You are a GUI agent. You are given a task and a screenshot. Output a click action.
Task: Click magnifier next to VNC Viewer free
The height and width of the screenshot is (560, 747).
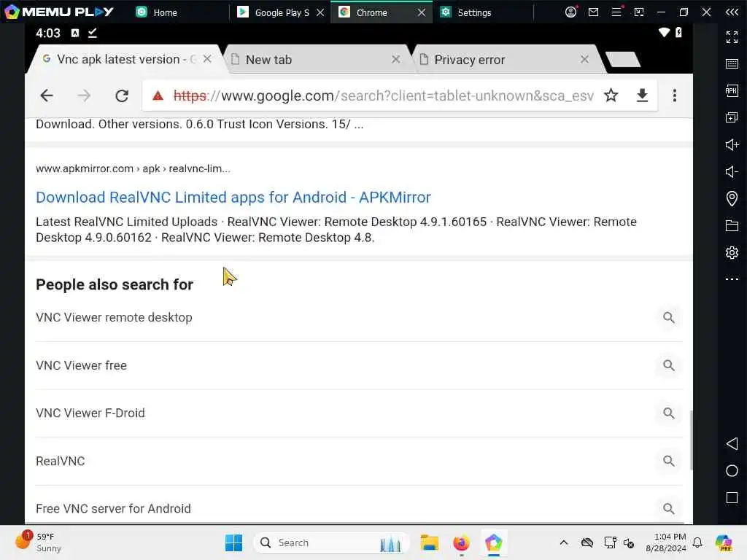[669, 365]
